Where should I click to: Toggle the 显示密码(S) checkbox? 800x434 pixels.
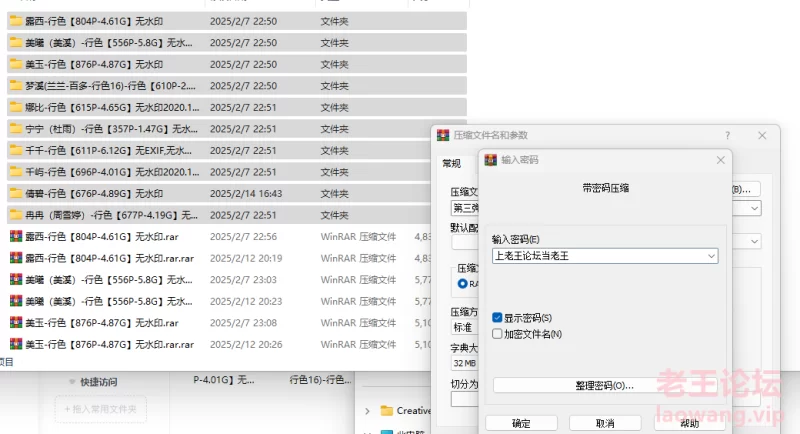[x=497, y=318]
